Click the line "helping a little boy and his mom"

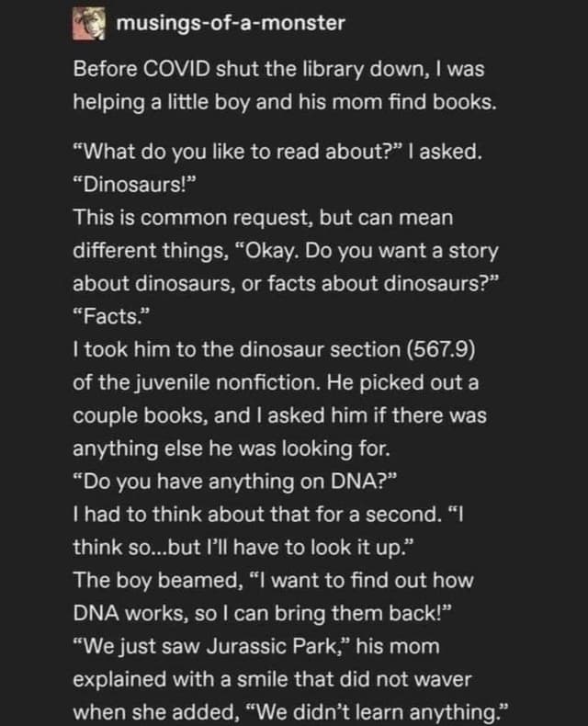coord(284,101)
